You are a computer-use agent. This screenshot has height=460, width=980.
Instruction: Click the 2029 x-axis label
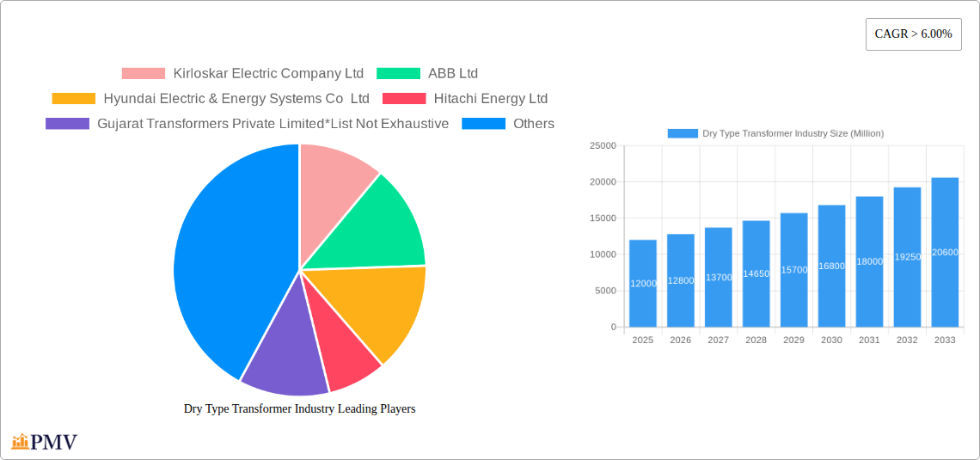(793, 340)
